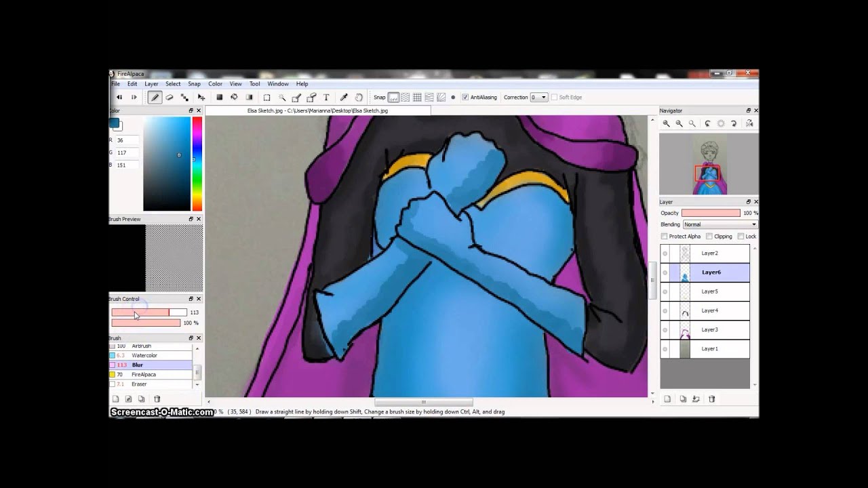Select the Text tool
Viewport: 868px width, 488px height.
tap(326, 97)
